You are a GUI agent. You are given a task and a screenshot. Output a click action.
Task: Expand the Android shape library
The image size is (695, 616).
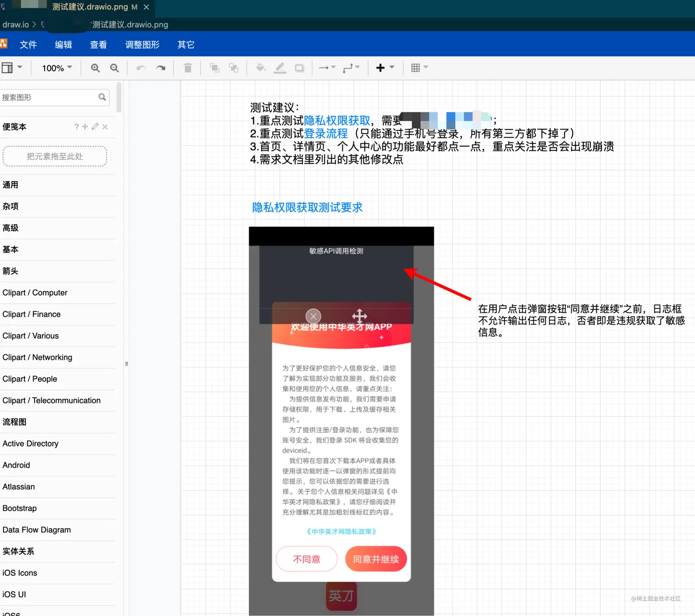pyautogui.click(x=58, y=465)
